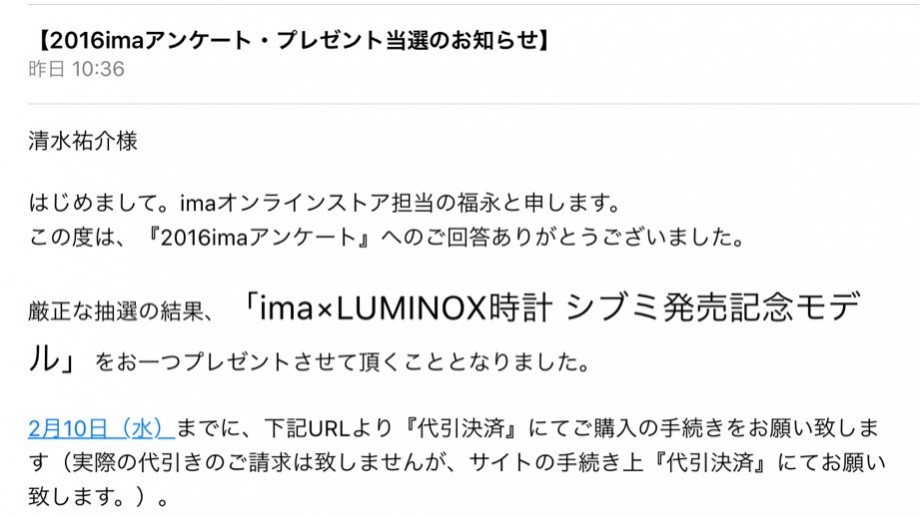The image size is (920, 517).
Task: Click the quoted text 『2016imaアンケート』 in the body
Action: click(x=259, y=238)
